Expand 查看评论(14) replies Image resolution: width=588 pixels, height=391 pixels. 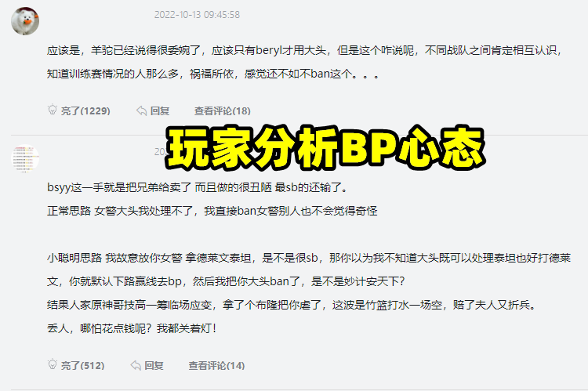[x=216, y=365]
